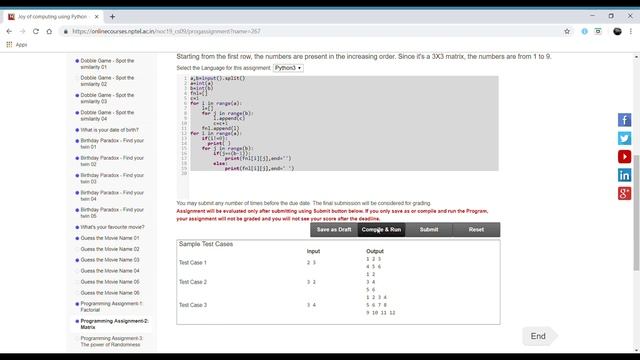Bookmark this page with the star

coord(567,31)
